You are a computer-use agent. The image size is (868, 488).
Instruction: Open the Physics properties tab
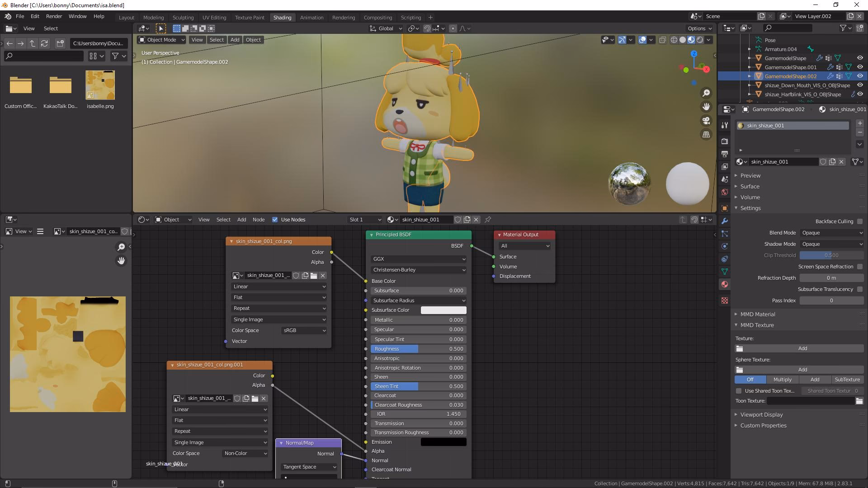click(724, 246)
